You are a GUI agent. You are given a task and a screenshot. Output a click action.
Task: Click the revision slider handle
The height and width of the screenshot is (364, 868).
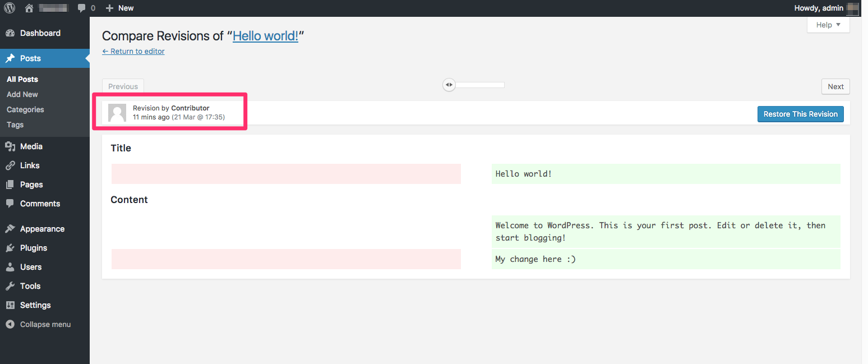click(449, 85)
